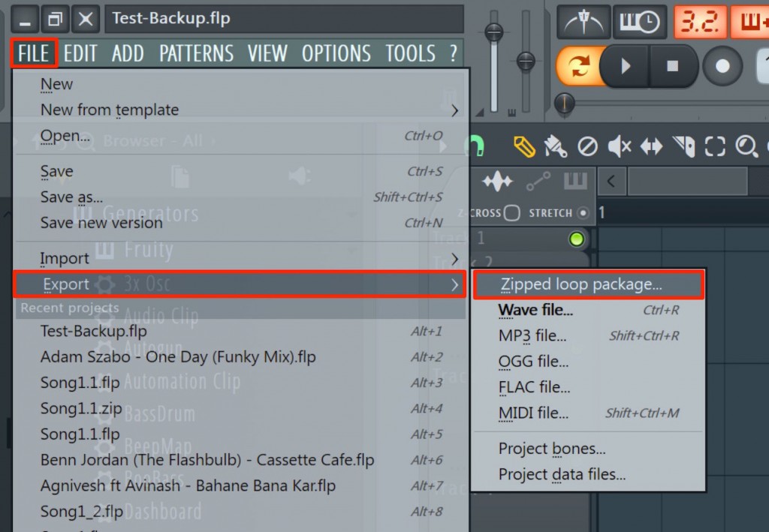The image size is (769, 532).
Task: Open the OPTIONS menu
Action: coord(336,53)
